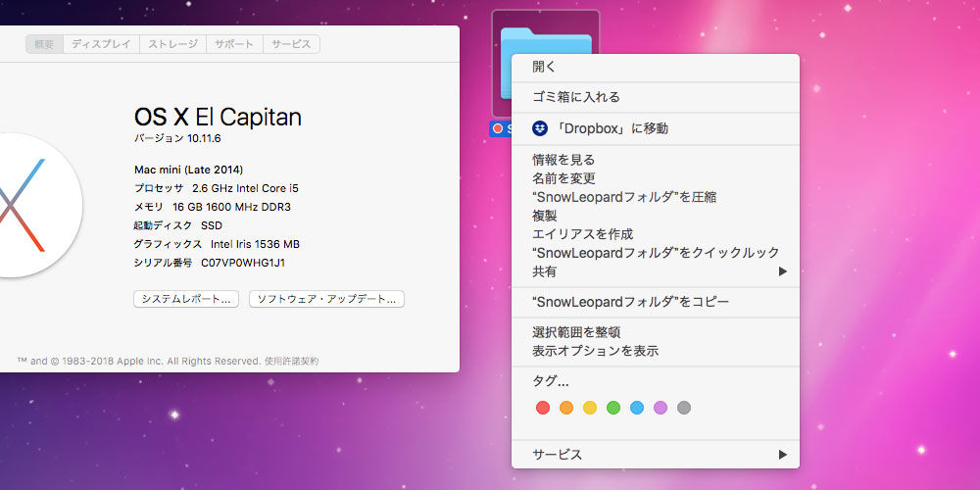Image resolution: width=980 pixels, height=490 pixels.
Task: Switch to the サービス tab in About window
Action: pos(291,44)
